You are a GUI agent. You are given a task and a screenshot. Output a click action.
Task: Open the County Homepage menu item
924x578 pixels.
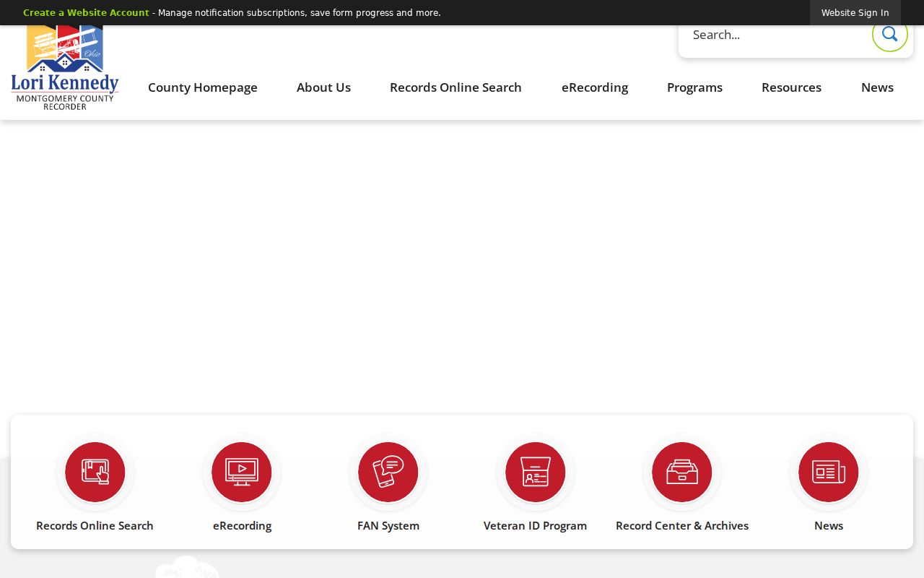click(x=203, y=87)
